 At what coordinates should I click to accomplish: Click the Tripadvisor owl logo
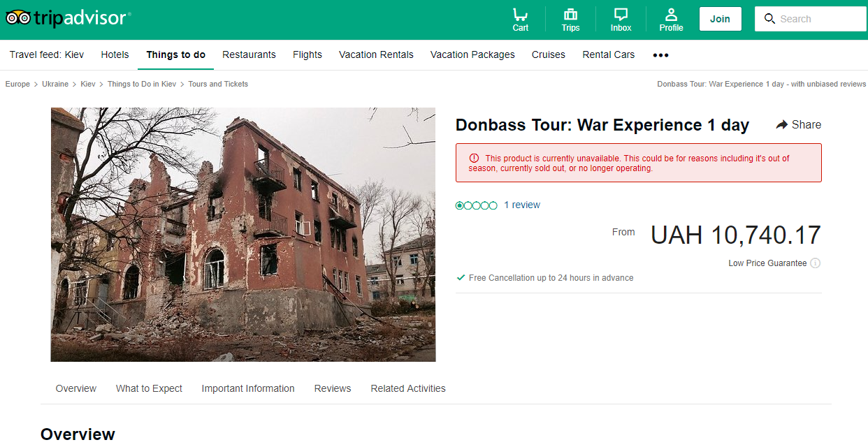[18, 18]
